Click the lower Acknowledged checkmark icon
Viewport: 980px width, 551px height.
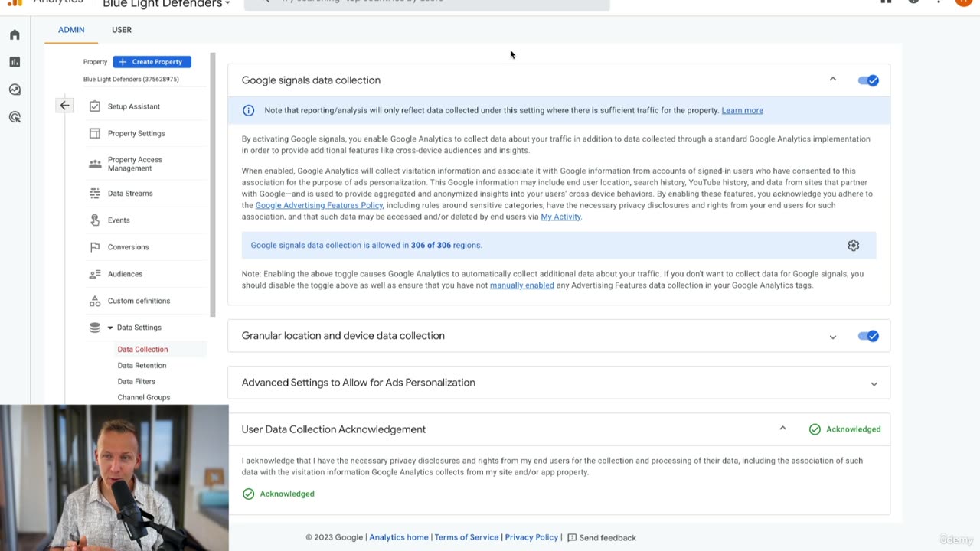click(x=248, y=494)
